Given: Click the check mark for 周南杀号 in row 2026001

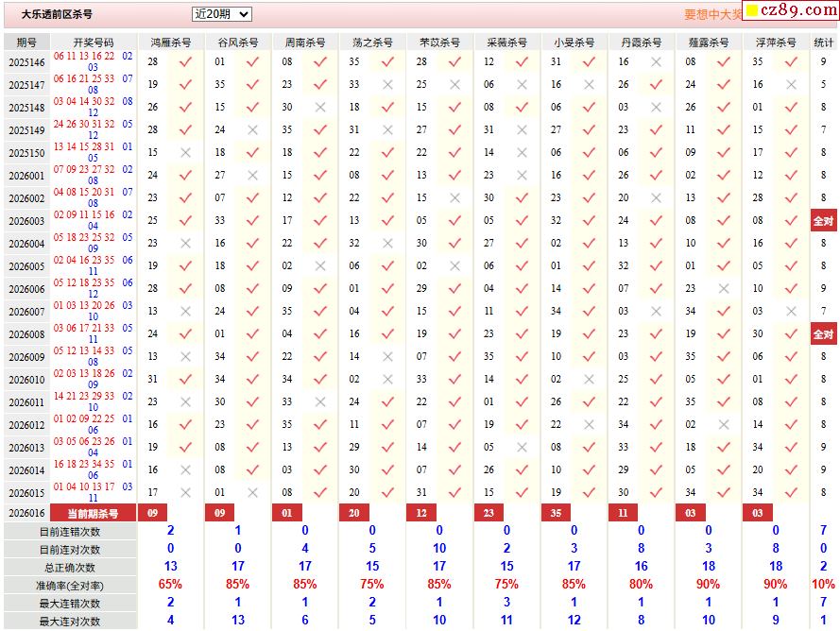Looking at the screenshot, I should click(320, 175).
